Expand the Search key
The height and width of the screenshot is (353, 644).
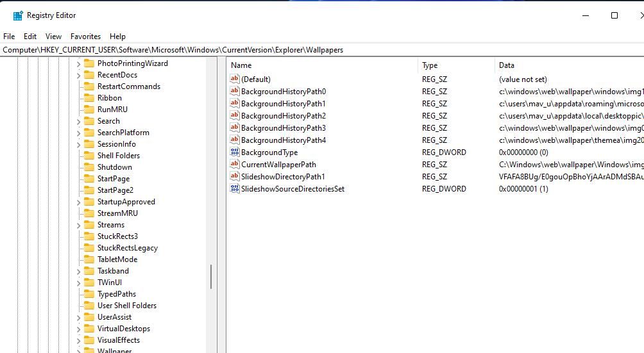pos(78,122)
